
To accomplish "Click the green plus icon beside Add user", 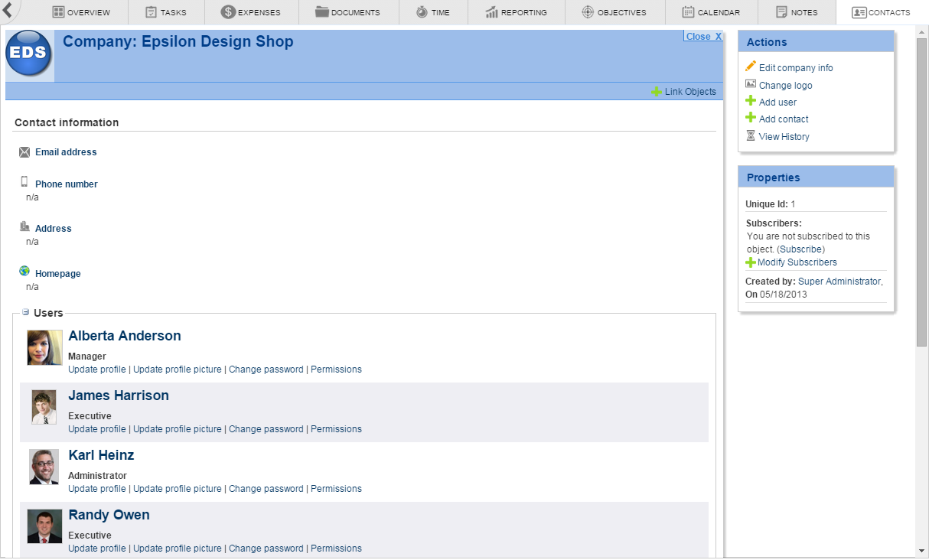I will (x=751, y=101).
